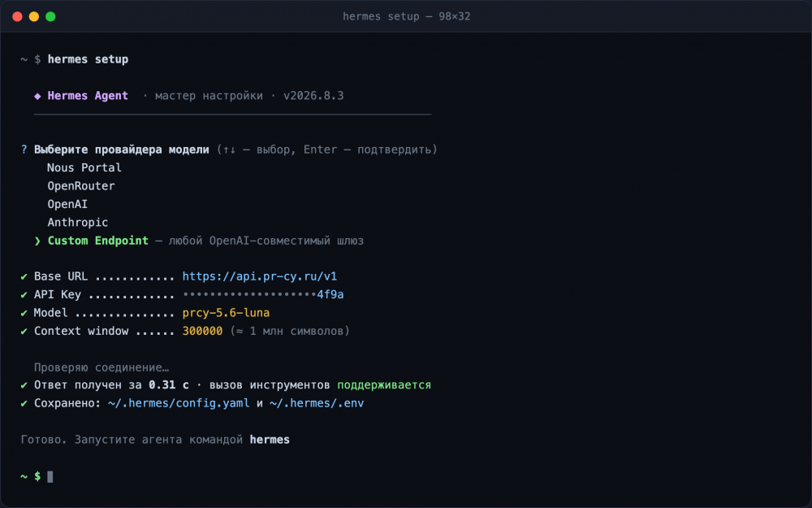This screenshot has width=812, height=508.
Task: Open the ~/.hermes/config.yaml path
Action: tap(179, 403)
